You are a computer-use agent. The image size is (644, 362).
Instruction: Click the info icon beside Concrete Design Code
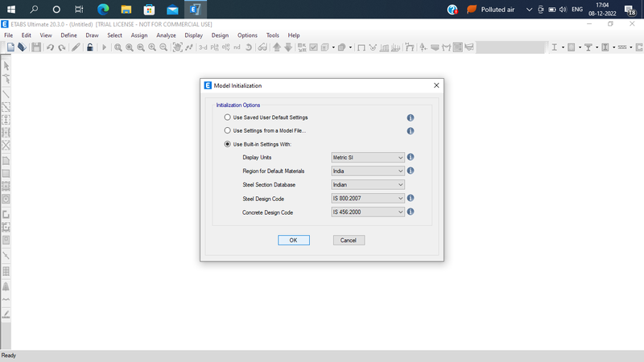pos(411,212)
